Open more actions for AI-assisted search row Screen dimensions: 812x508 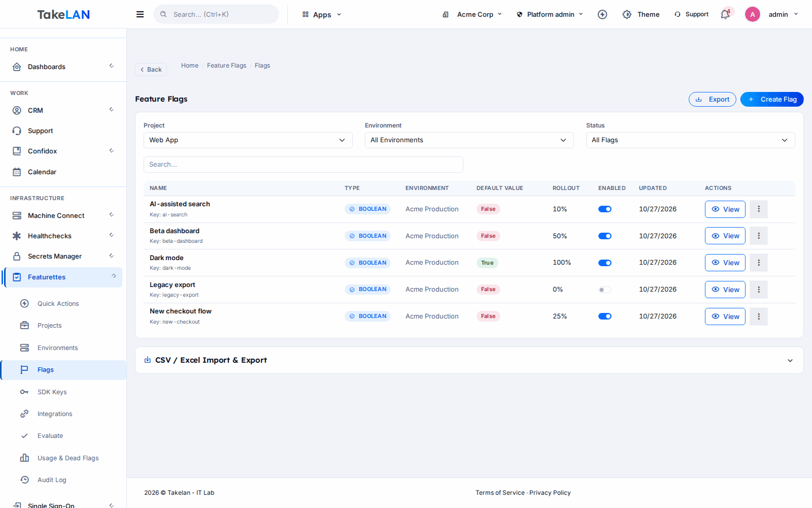[759, 209]
